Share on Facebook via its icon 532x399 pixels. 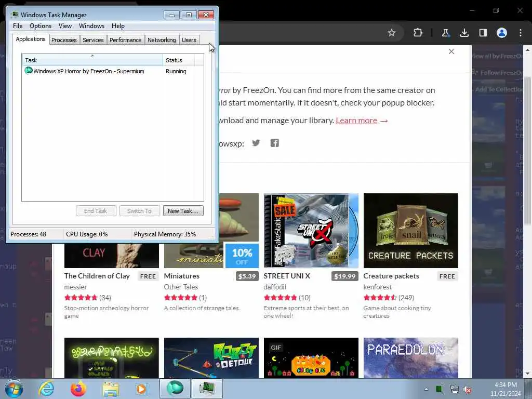(x=274, y=143)
